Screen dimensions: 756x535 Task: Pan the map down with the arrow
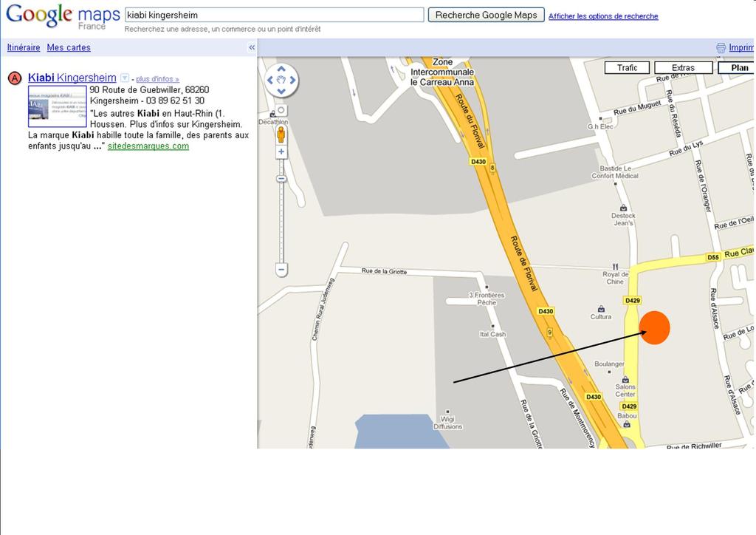click(281, 91)
